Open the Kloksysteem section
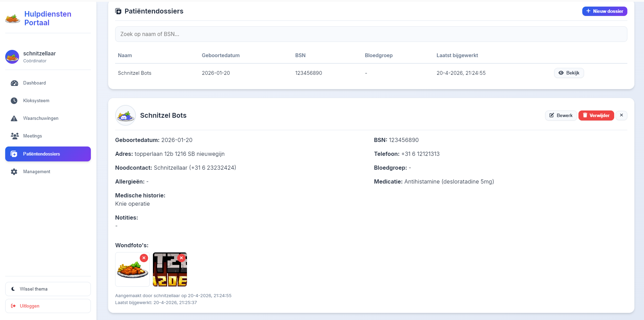Image resolution: width=644 pixels, height=320 pixels. (x=36, y=101)
